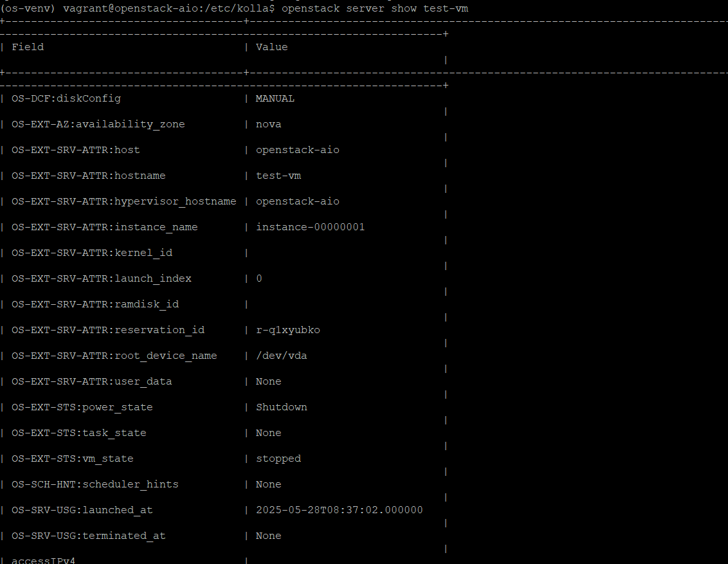Image resolution: width=728 pixels, height=564 pixels.
Task: Click the OS-EXT-AZ:availability_zone field
Action: (98, 124)
